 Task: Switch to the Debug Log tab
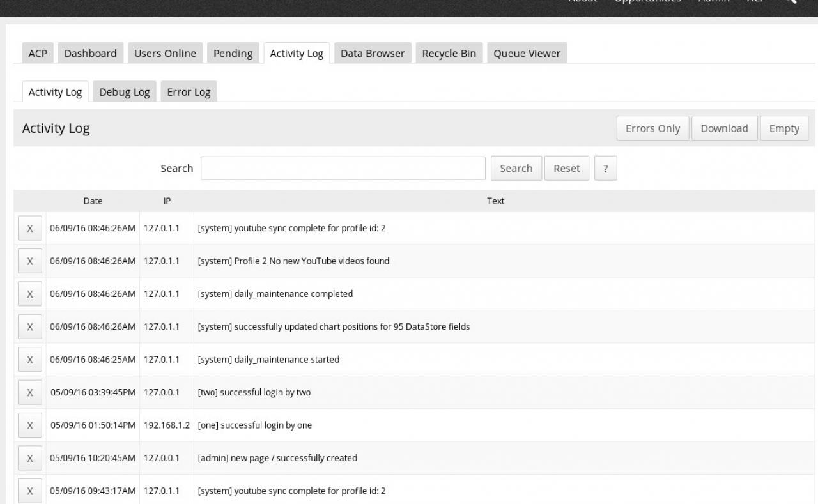(x=125, y=92)
